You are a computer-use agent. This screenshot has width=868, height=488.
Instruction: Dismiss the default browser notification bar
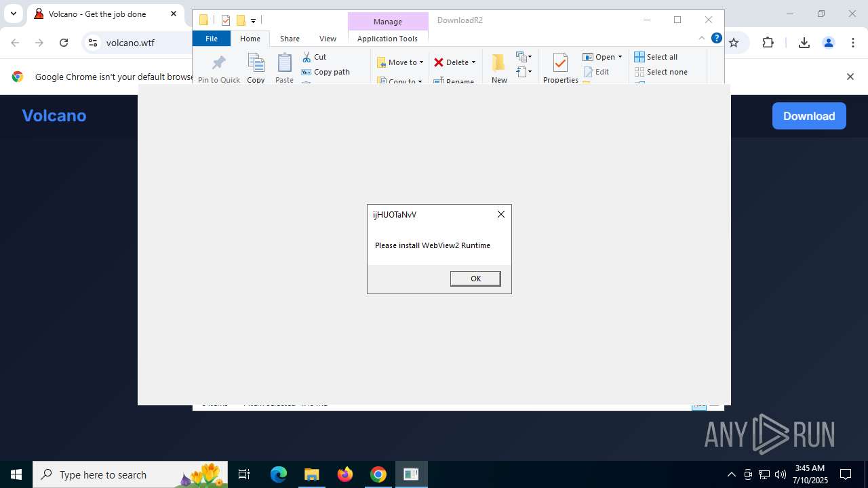[x=850, y=77]
